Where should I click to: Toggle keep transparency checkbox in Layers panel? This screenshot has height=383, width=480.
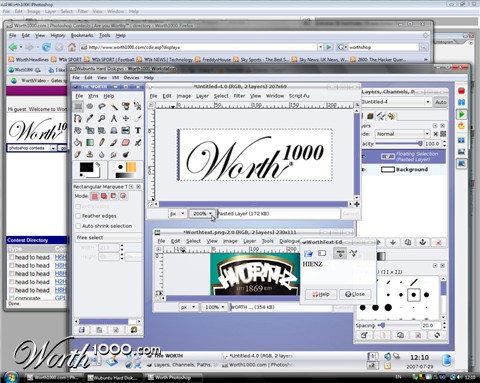[x=436, y=134]
